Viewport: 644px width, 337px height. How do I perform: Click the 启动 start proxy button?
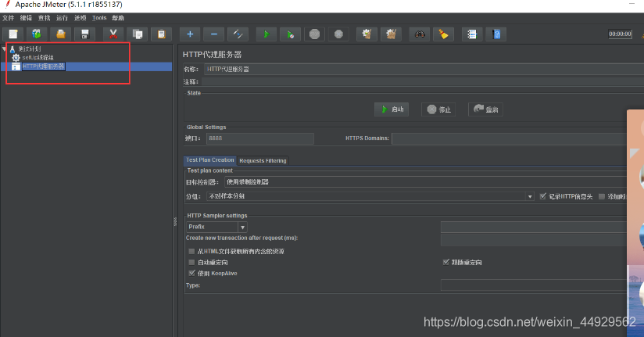392,109
